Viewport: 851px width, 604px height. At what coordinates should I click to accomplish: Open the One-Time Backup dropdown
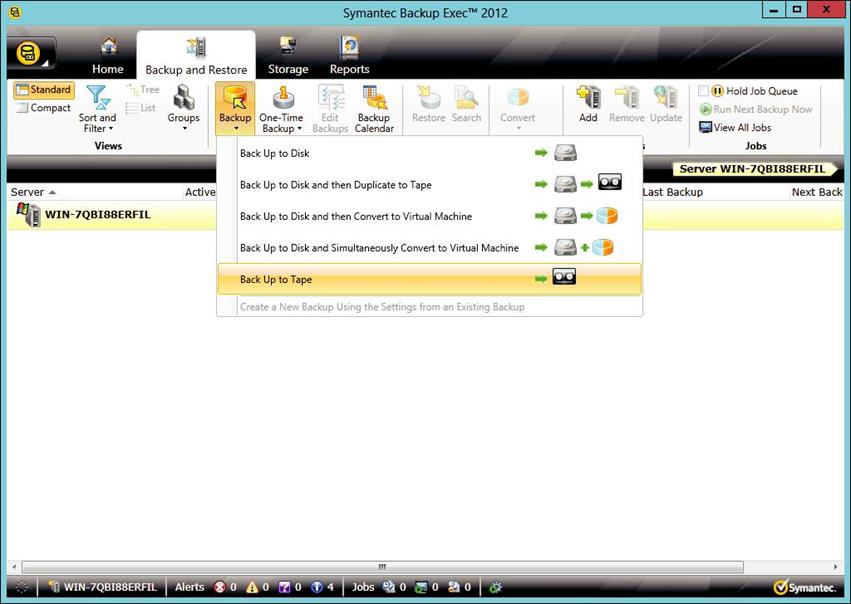(x=281, y=109)
